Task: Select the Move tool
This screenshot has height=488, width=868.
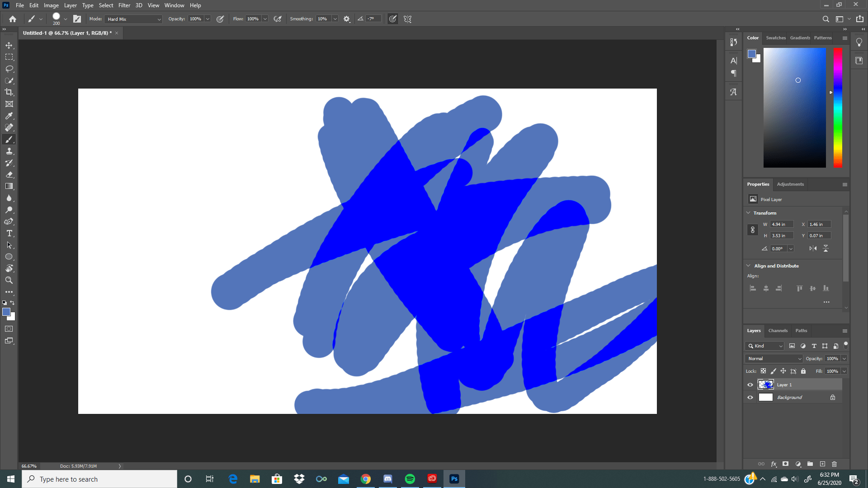Action: coord(9,45)
